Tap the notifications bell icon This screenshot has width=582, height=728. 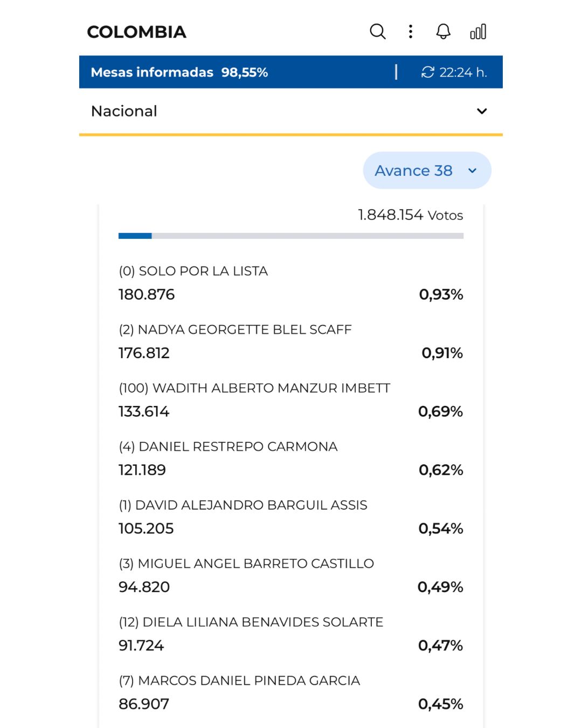click(x=443, y=32)
